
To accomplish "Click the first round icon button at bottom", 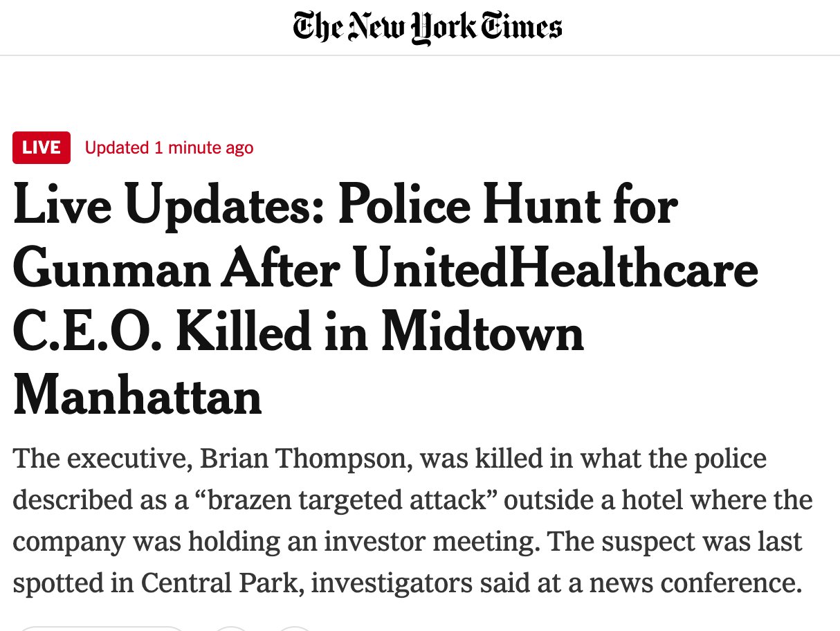I will click(231, 628).
